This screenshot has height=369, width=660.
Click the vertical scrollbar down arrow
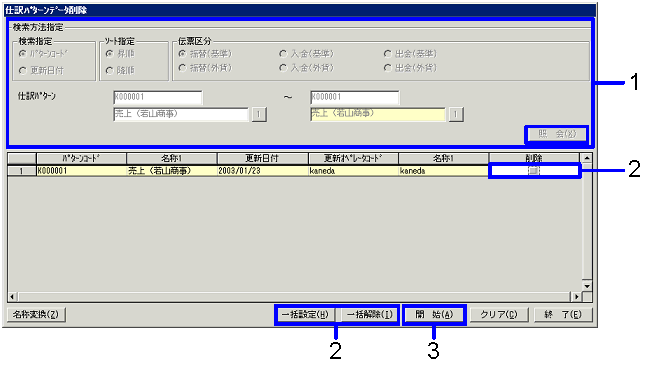click(587, 286)
